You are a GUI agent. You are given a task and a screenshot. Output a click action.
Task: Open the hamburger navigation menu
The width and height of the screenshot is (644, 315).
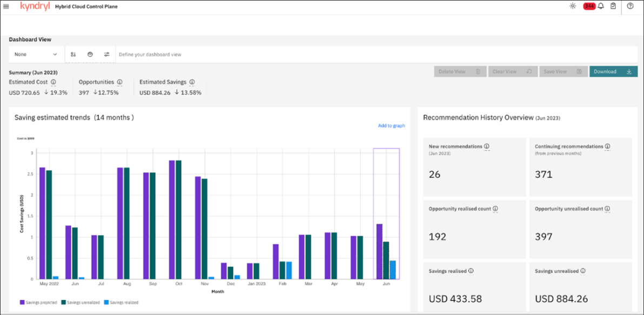point(6,6)
